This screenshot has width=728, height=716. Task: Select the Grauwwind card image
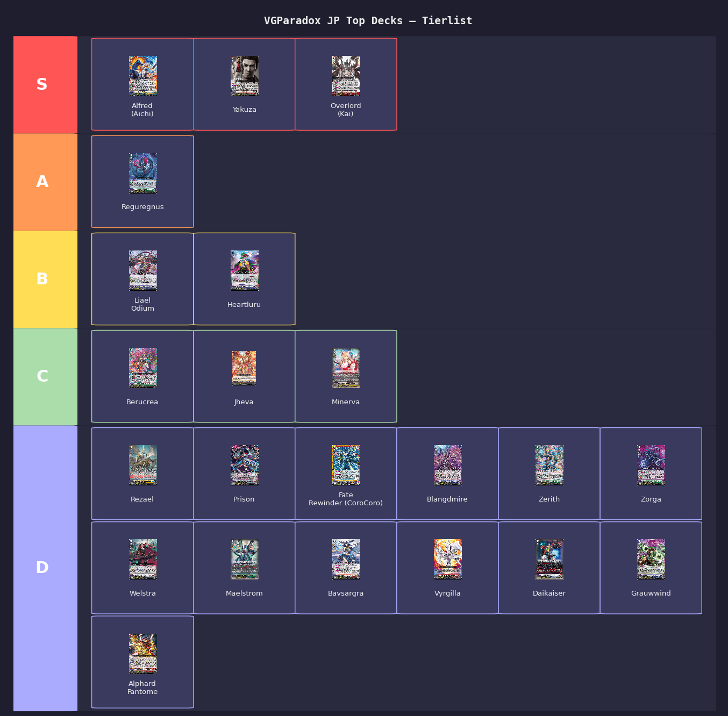[651, 559]
